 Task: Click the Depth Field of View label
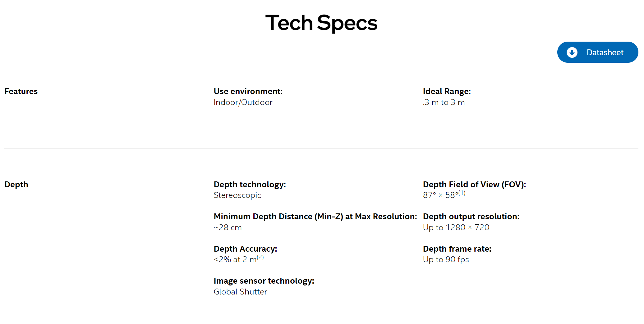coord(475,185)
